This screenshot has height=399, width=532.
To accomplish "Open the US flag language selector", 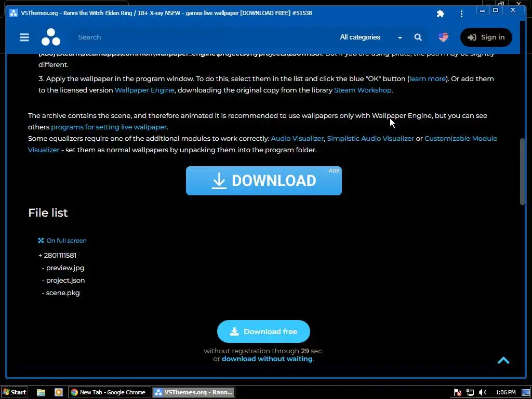I will [x=443, y=37].
